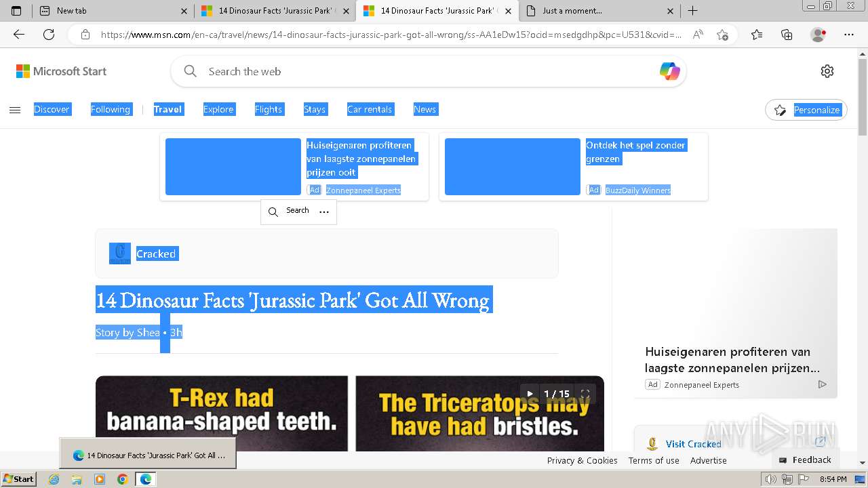Open the MSN settings gear
Viewport: 868px width, 488px height.
827,71
